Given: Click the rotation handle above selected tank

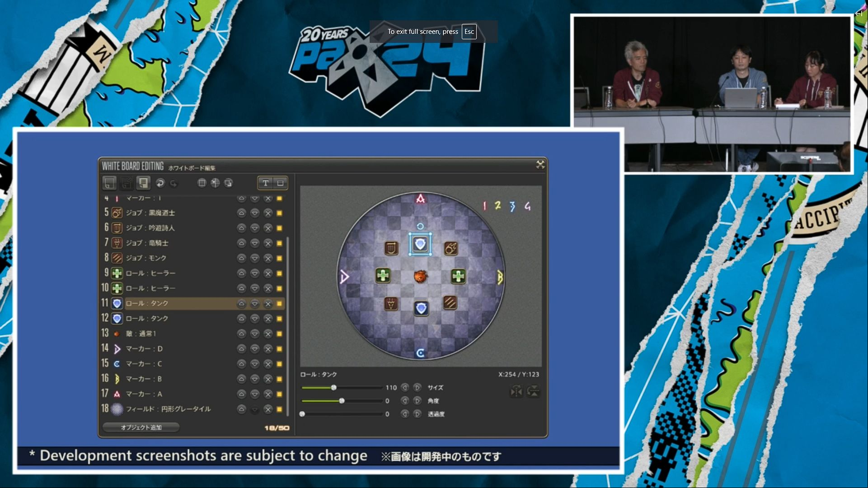Looking at the screenshot, I should [x=420, y=226].
